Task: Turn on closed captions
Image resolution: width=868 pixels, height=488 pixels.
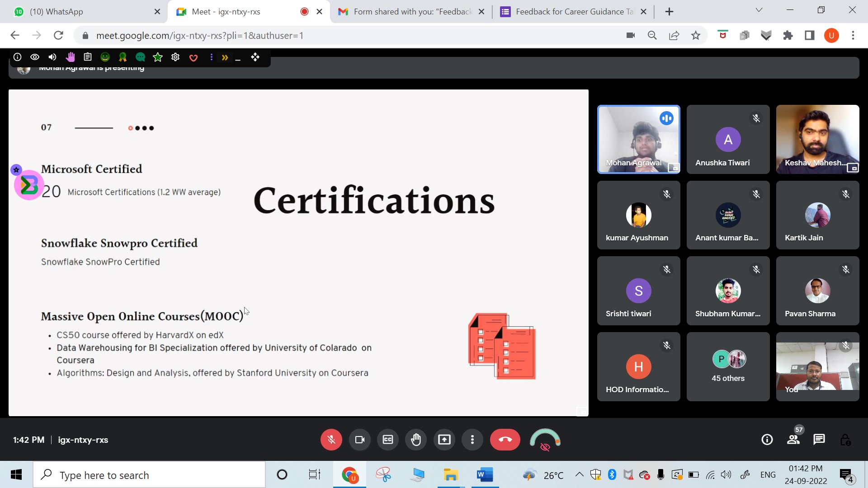Action: (388, 440)
